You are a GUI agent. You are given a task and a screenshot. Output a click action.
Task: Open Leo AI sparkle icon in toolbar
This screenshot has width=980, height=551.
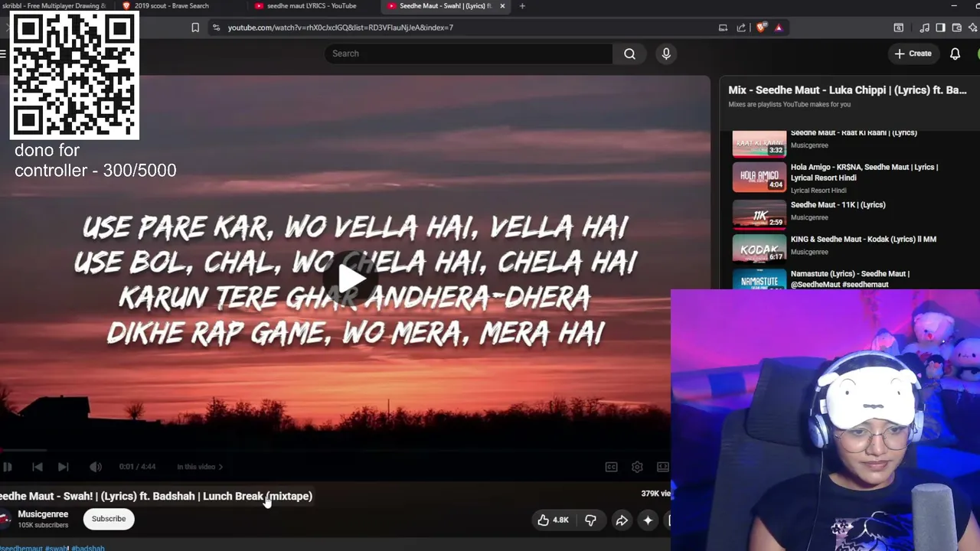point(973,28)
